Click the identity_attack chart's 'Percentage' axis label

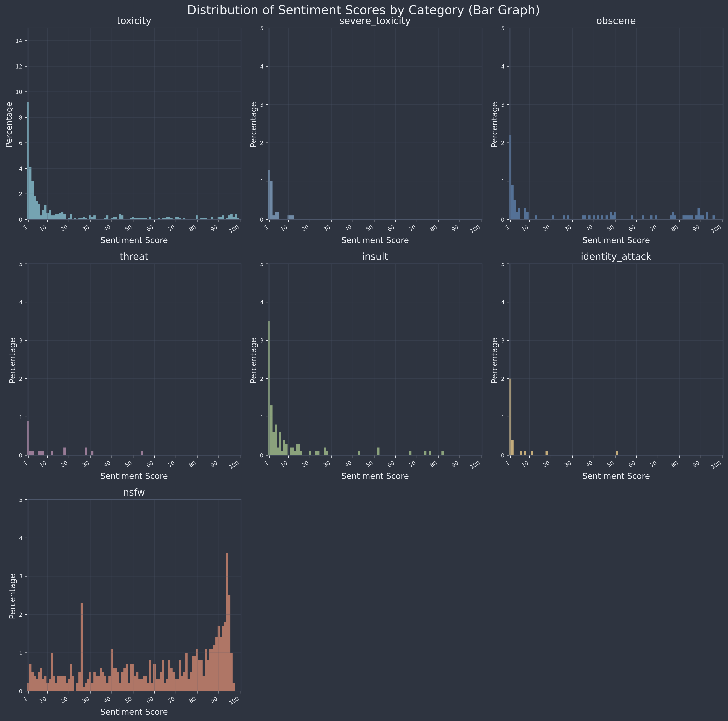click(x=495, y=360)
